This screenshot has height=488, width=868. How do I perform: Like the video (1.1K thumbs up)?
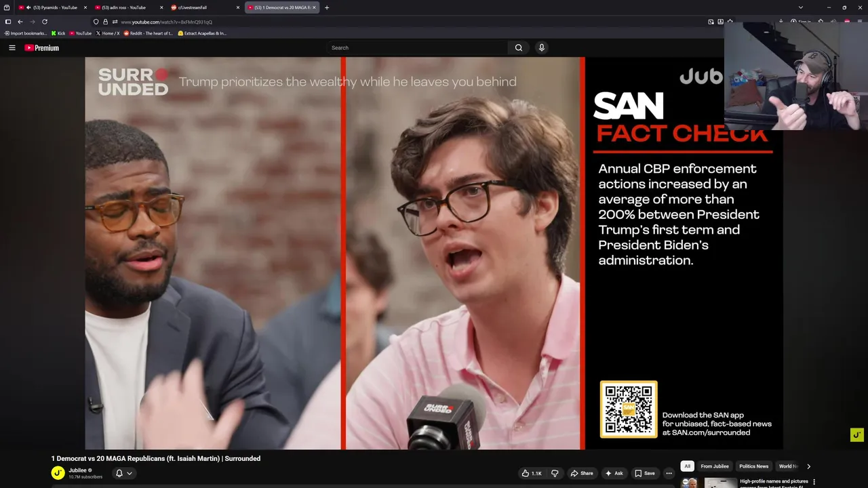532,473
